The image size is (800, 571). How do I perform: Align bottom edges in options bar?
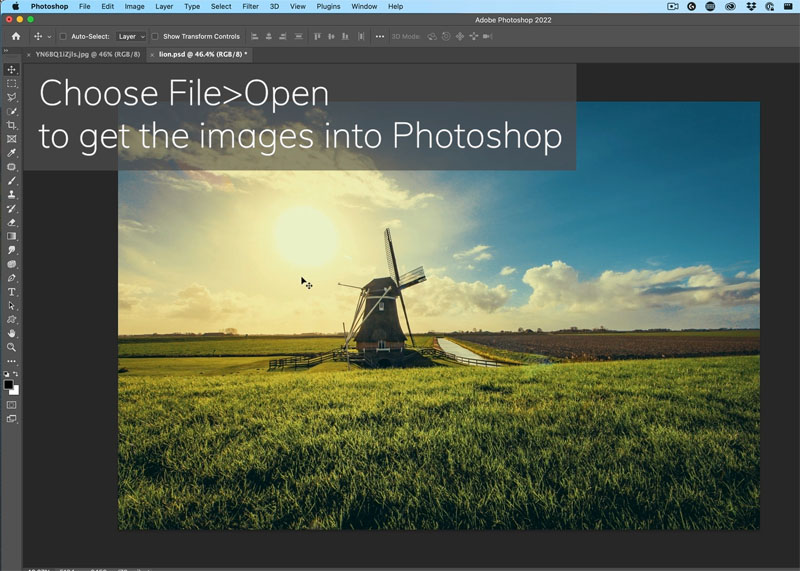point(345,36)
